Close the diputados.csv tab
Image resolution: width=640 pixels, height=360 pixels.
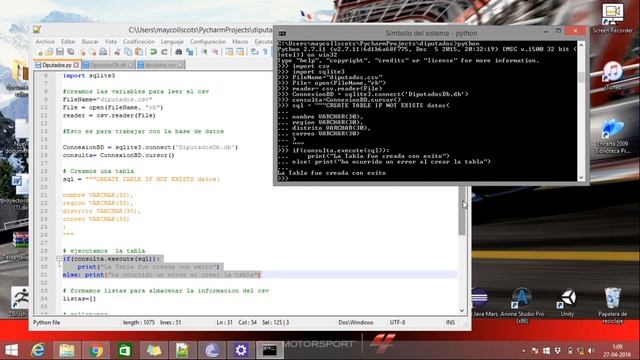(x=180, y=65)
